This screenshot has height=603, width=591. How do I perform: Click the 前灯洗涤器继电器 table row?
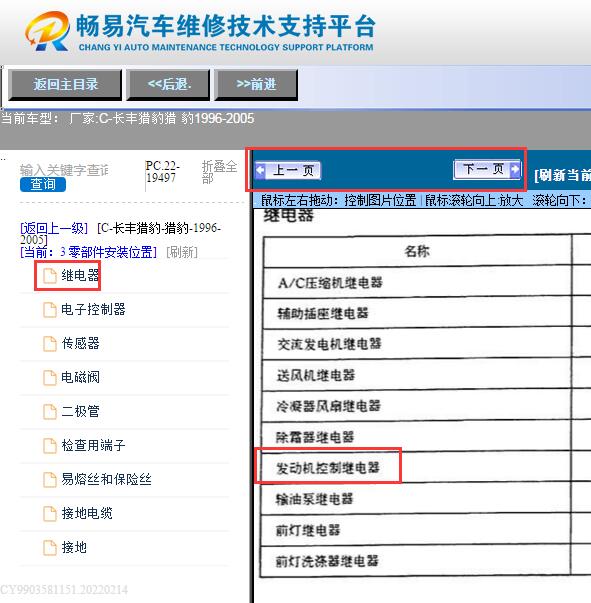point(416,561)
